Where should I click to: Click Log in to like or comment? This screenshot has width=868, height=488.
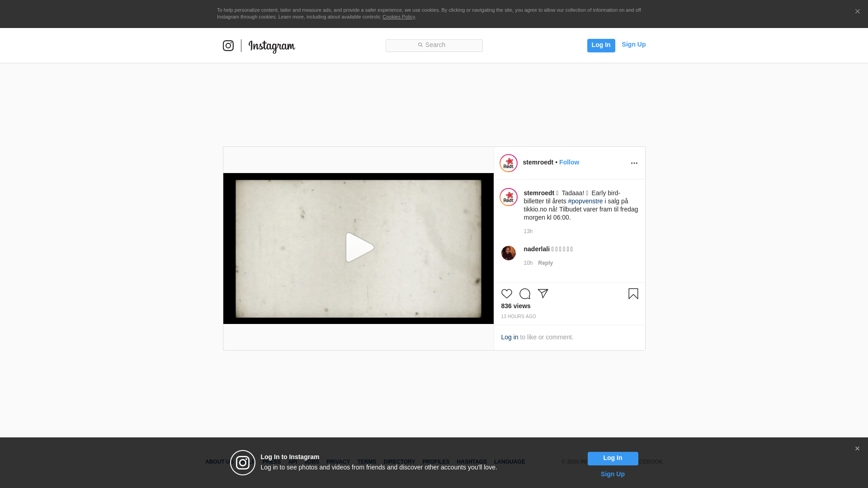click(509, 337)
